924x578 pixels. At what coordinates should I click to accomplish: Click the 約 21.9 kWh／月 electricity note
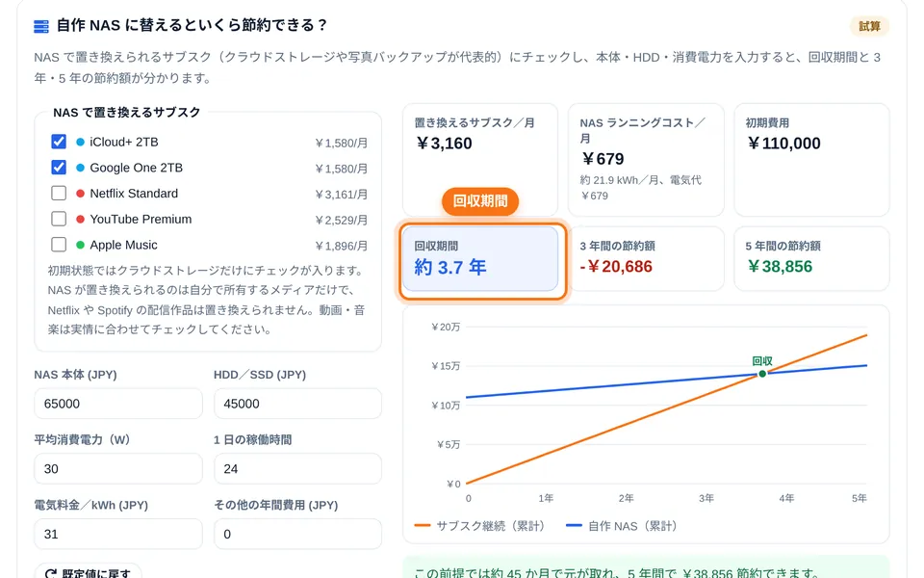641,188
